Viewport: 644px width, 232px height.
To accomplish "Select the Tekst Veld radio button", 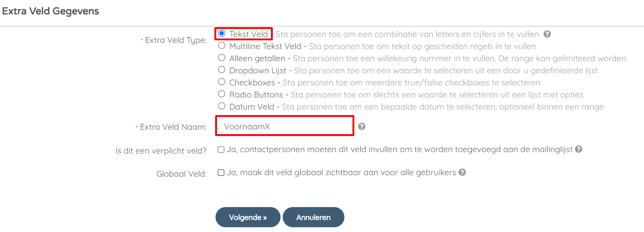I will pos(222,33).
